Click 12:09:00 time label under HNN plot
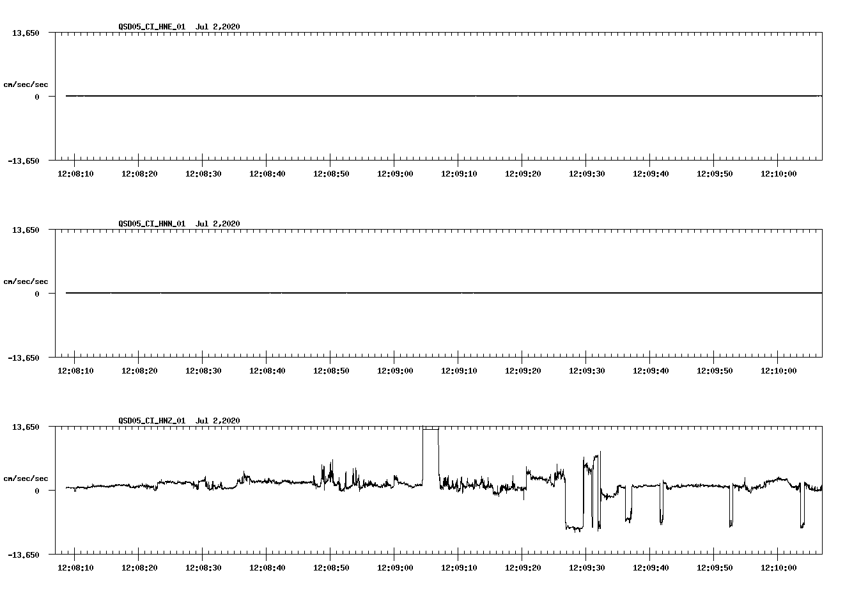 pos(395,371)
